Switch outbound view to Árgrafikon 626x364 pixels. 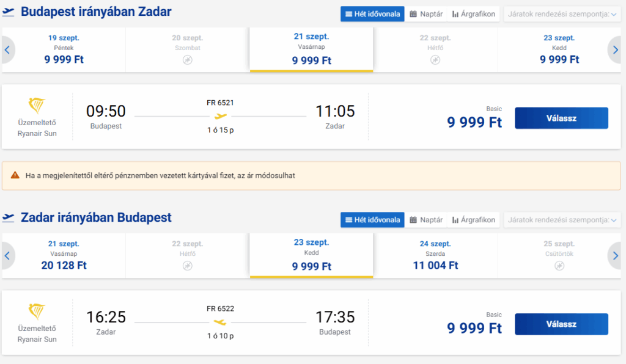point(474,14)
